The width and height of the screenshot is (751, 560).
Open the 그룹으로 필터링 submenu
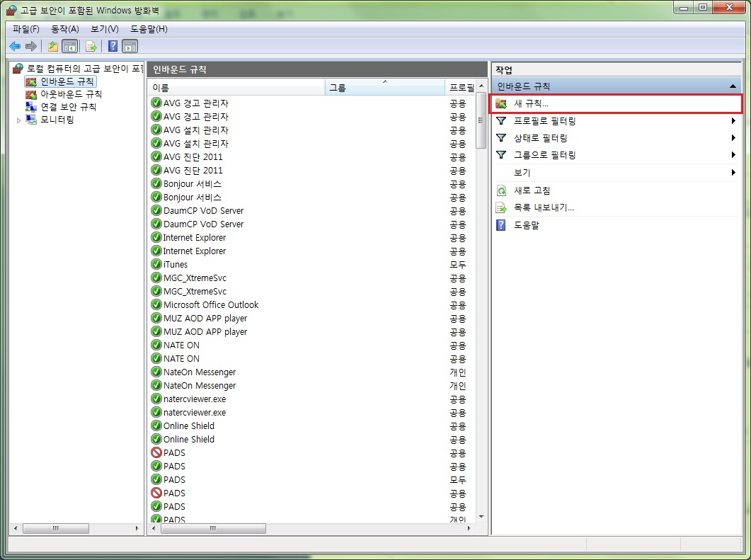tap(617, 155)
